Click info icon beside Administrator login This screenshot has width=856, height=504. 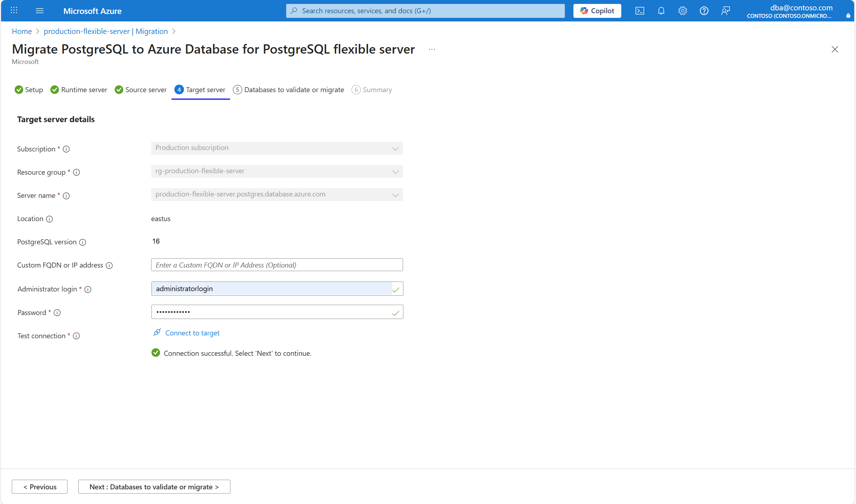(x=88, y=289)
